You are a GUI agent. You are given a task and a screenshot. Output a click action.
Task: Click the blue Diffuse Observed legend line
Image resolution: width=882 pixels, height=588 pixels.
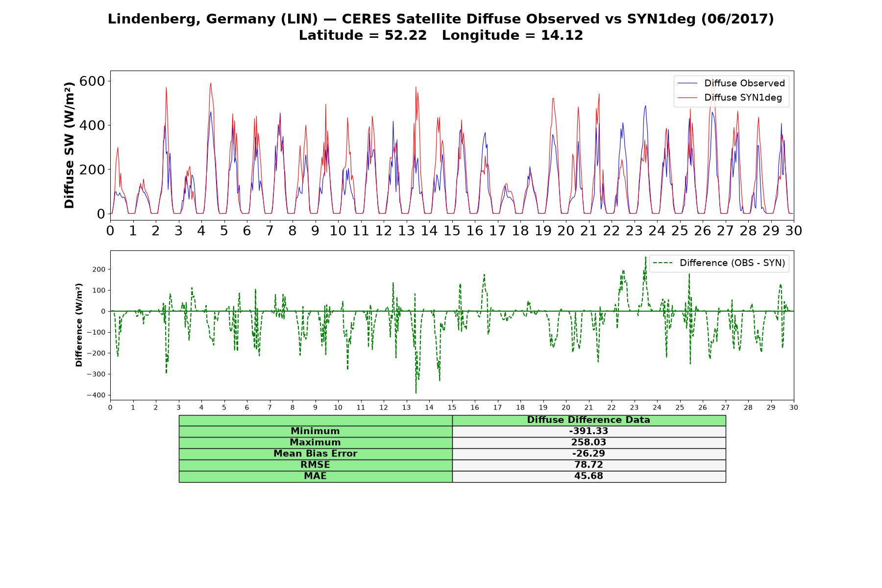pyautogui.click(x=687, y=83)
